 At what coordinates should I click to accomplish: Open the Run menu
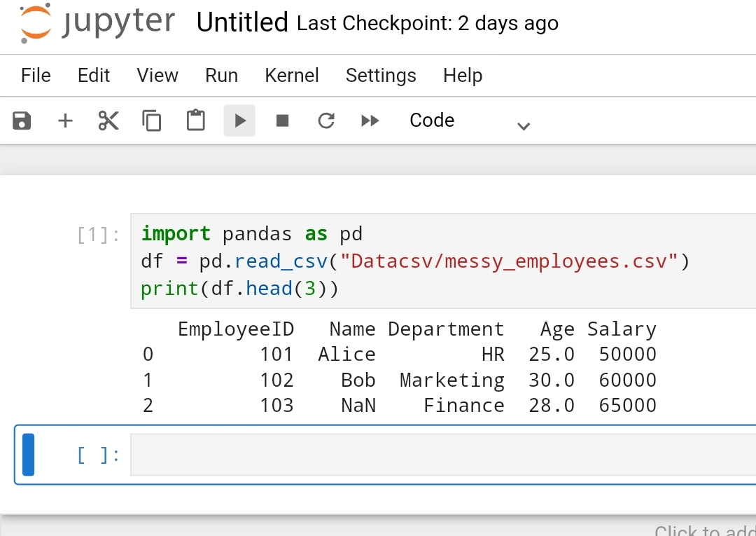coord(221,76)
